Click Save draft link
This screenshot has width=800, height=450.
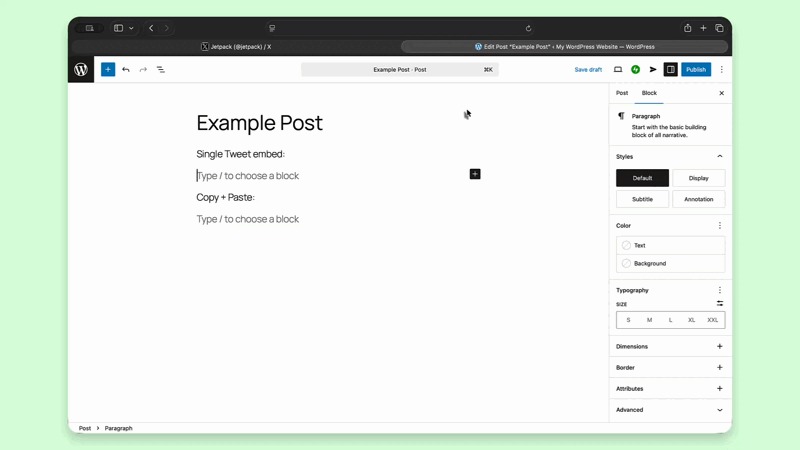[x=588, y=69]
